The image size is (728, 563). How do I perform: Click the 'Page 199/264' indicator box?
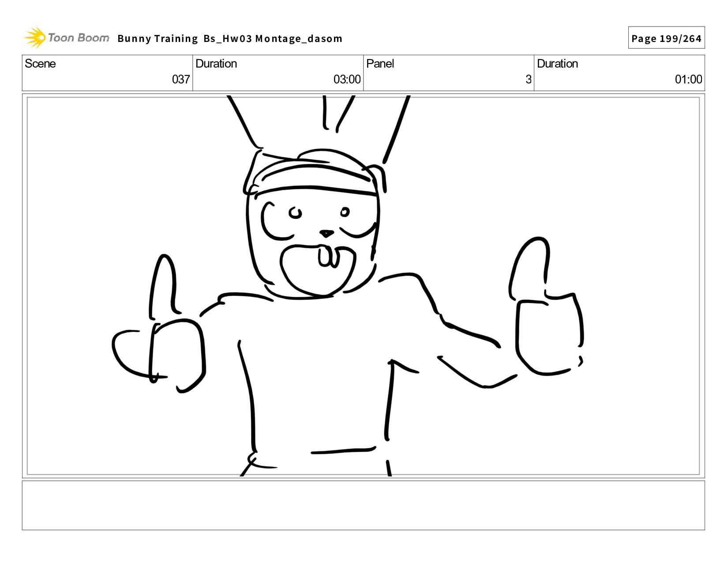(666, 38)
